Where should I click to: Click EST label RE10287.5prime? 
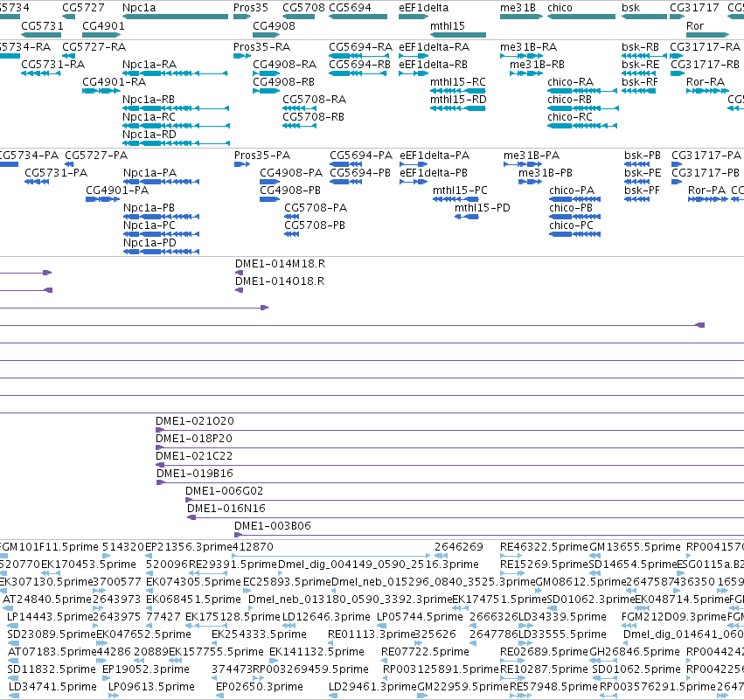545,669
